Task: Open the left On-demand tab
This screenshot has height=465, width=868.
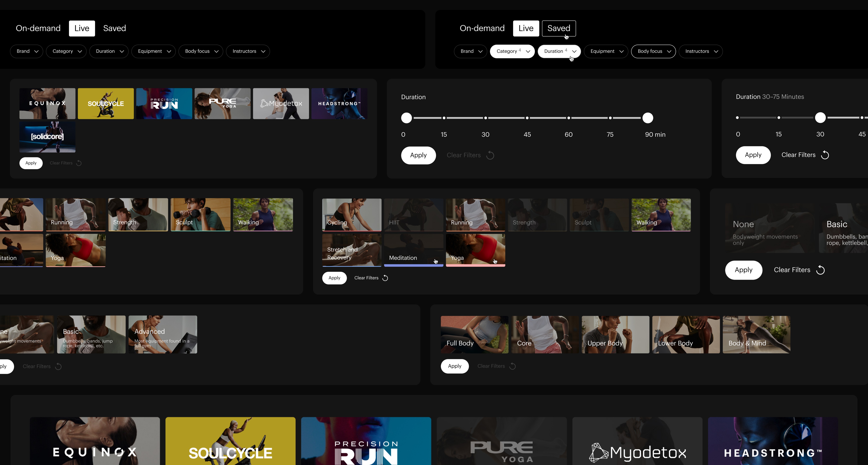Action: [x=38, y=28]
